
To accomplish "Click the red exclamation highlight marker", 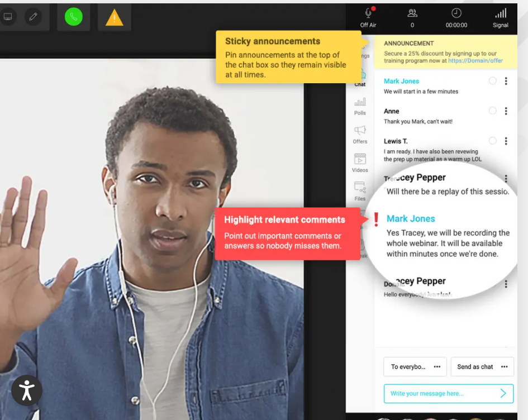I will pyautogui.click(x=376, y=219).
